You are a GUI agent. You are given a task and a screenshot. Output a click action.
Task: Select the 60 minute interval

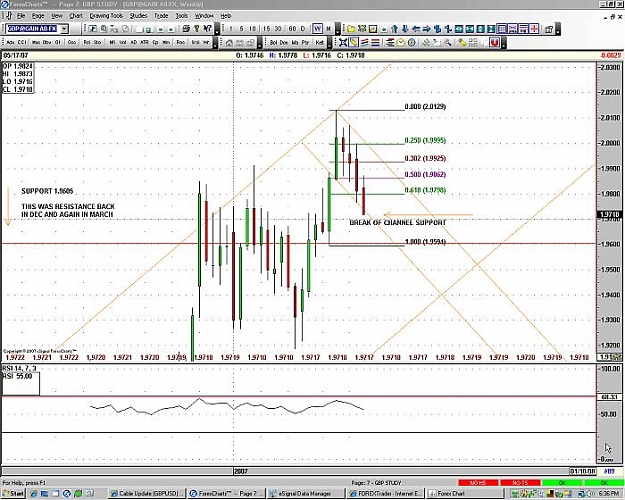click(x=292, y=29)
